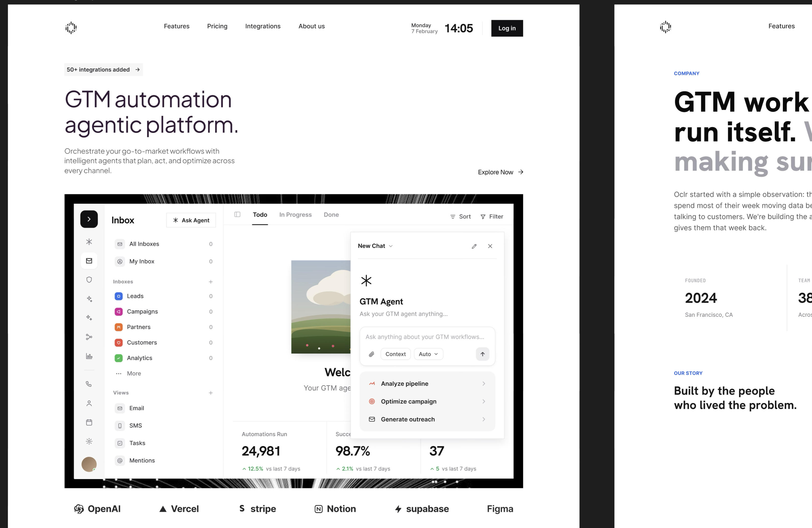The height and width of the screenshot is (528, 812).
Task: Expand More inboxes list
Action: coord(128,374)
